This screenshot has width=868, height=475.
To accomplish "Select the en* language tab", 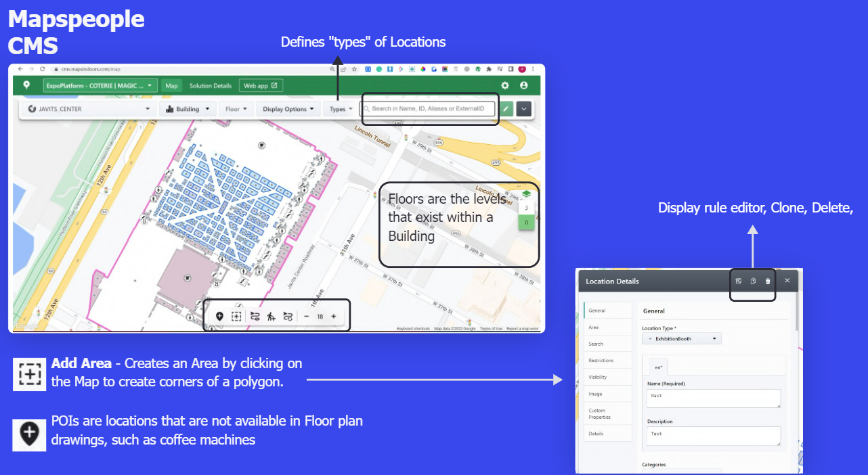I will 657,366.
